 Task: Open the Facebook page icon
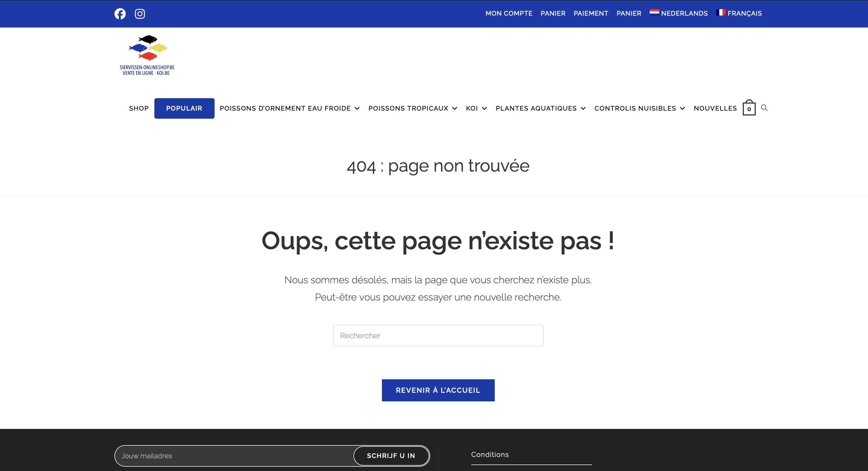coord(120,13)
